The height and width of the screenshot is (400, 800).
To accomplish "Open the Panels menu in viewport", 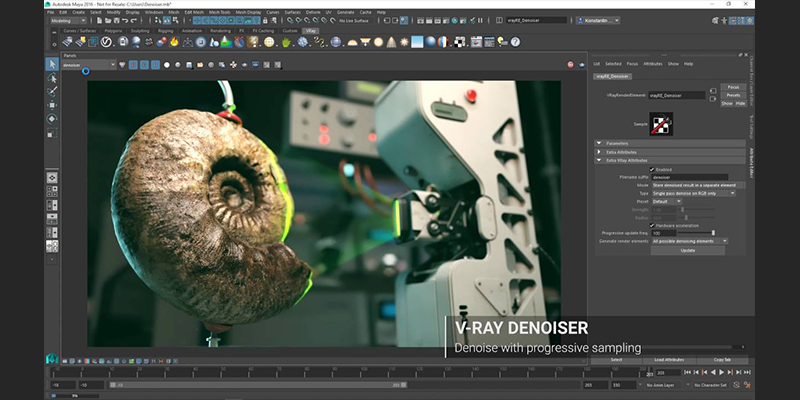I will click(x=69, y=56).
